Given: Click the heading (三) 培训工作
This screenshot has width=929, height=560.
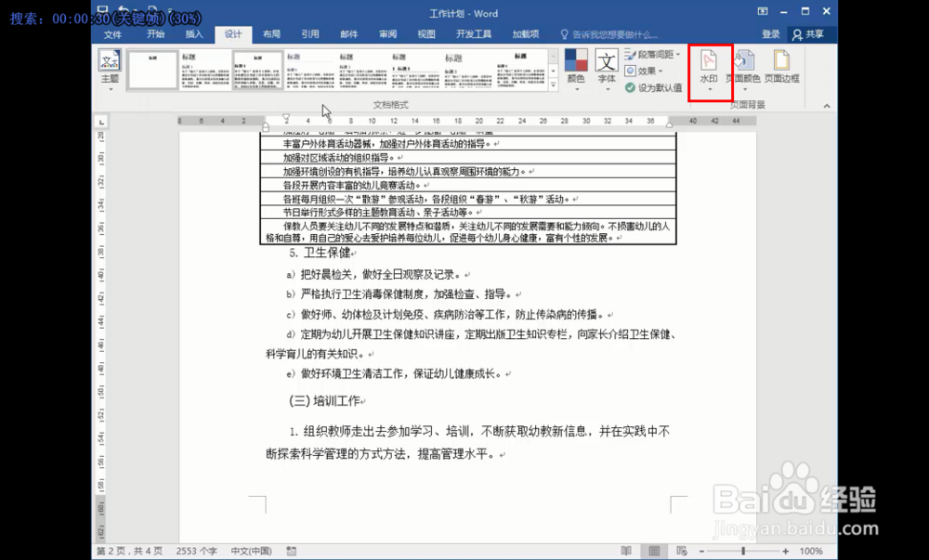Looking at the screenshot, I should pos(324,401).
